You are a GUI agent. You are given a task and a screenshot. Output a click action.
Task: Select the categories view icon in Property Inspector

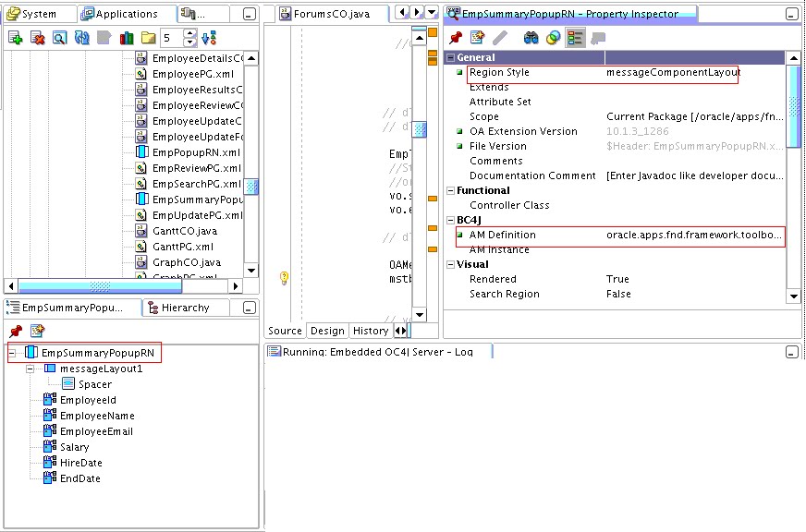(577, 38)
